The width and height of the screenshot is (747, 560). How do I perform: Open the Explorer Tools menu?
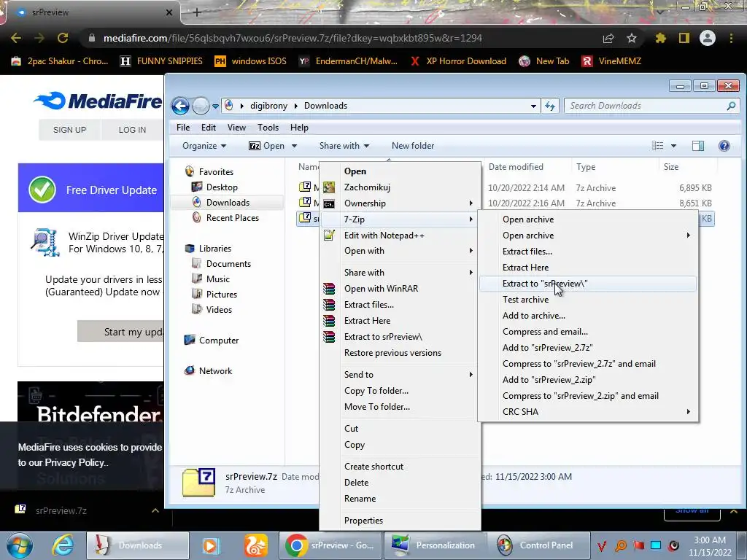click(x=268, y=128)
